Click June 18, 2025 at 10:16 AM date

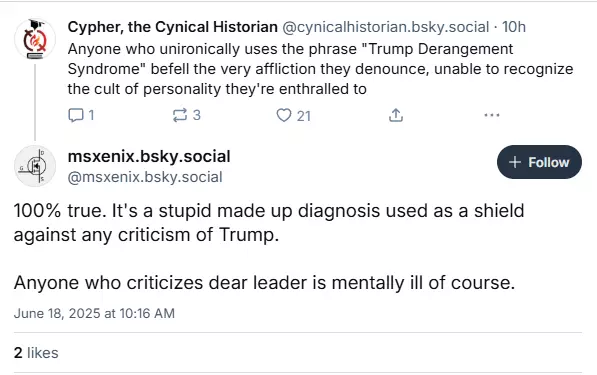pos(94,313)
